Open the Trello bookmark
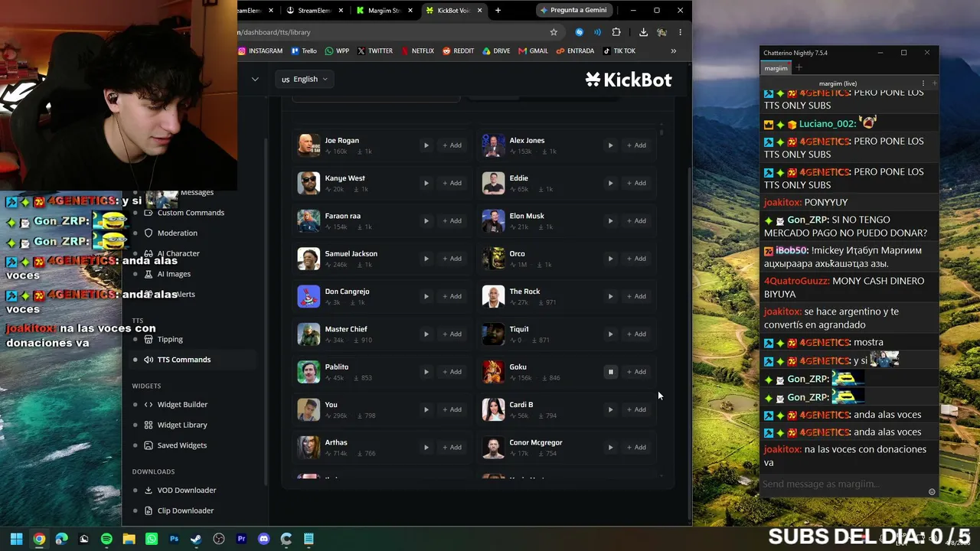 304,51
